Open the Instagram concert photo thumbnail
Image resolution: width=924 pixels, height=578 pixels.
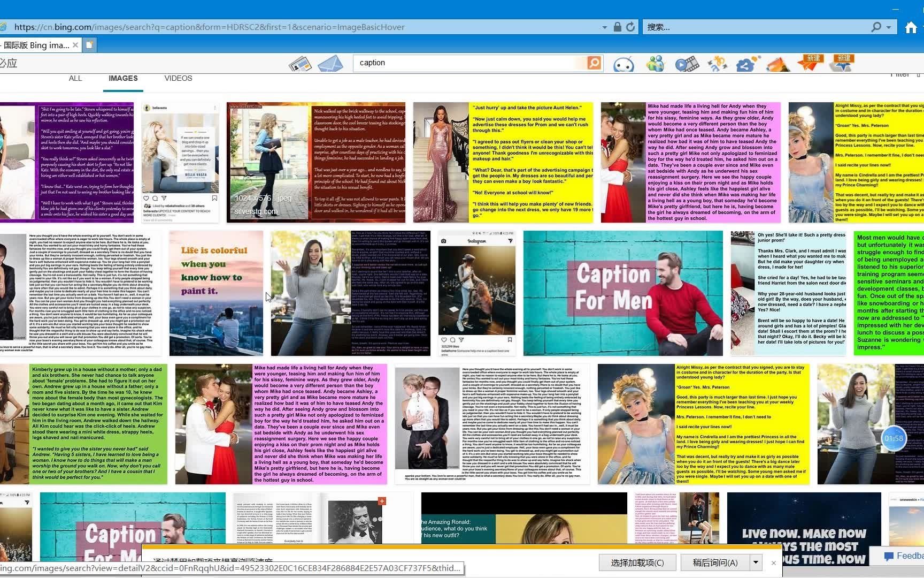[477, 293]
